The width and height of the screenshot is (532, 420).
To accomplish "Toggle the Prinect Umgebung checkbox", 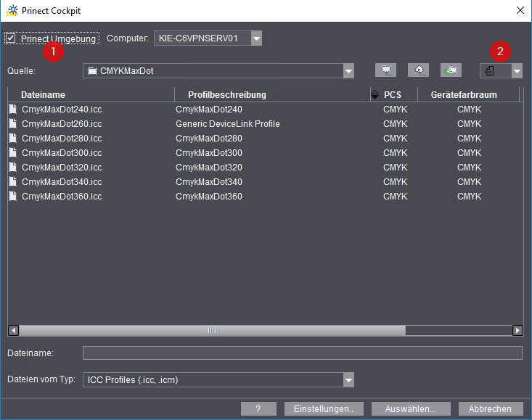I will [x=10, y=38].
